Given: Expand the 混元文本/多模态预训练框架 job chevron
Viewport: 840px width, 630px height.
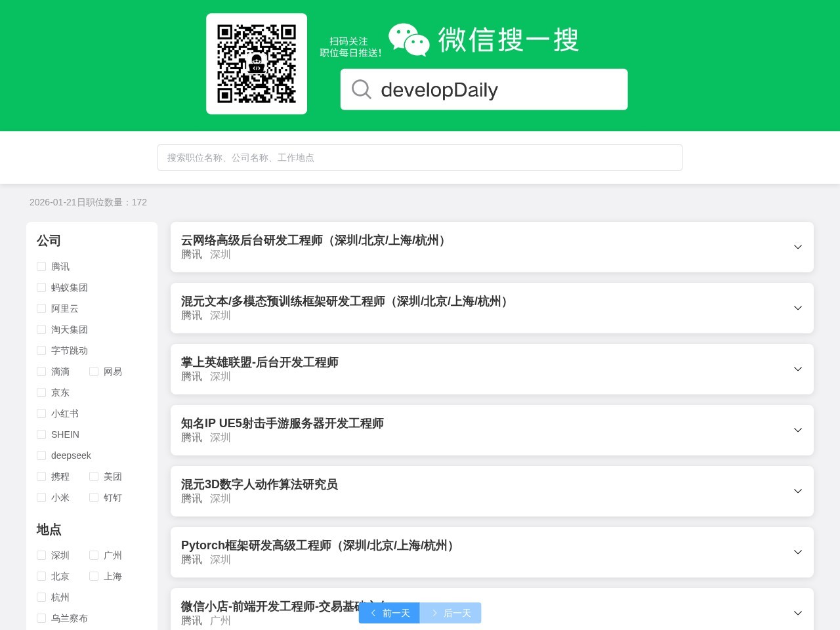Looking at the screenshot, I should point(798,308).
